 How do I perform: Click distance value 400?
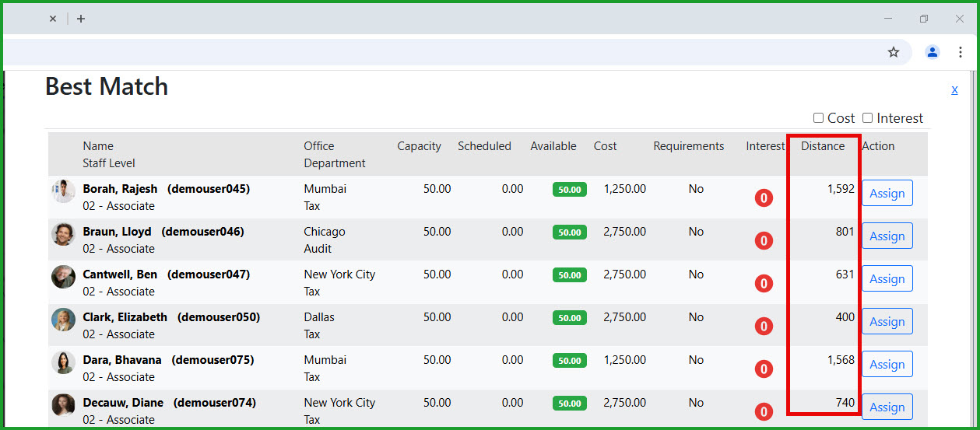(x=845, y=317)
